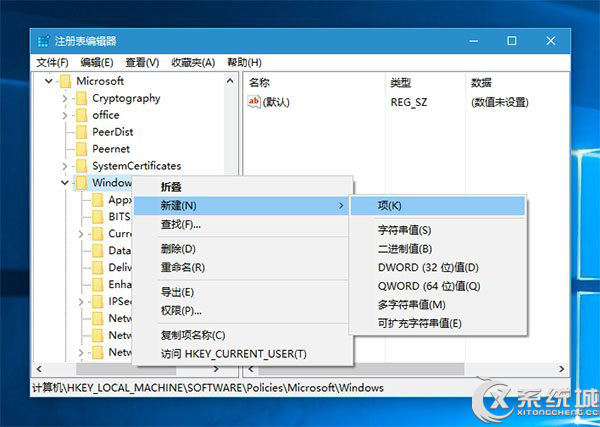Select 多字符串值(M) in the submenu
This screenshot has width=600, height=427.
tap(438, 305)
